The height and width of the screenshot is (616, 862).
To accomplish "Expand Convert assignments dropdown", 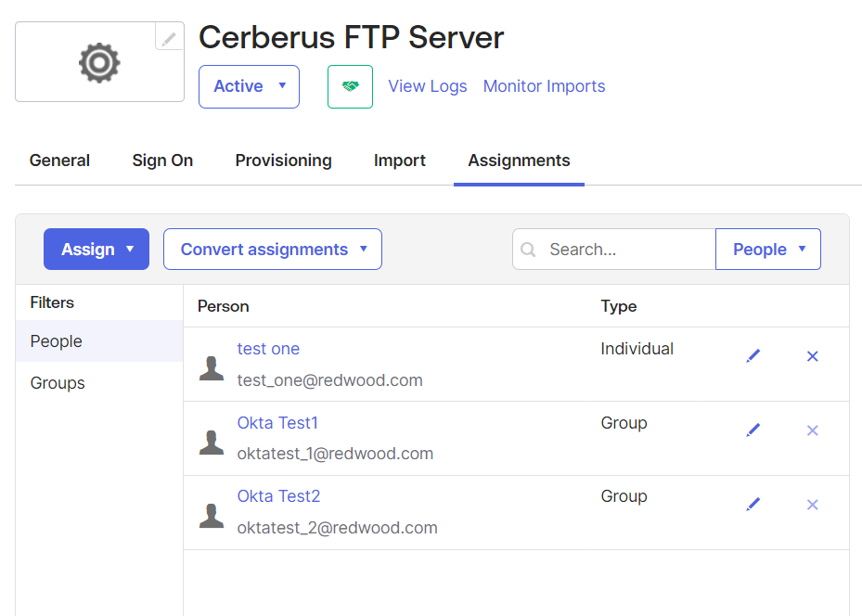I will (273, 249).
